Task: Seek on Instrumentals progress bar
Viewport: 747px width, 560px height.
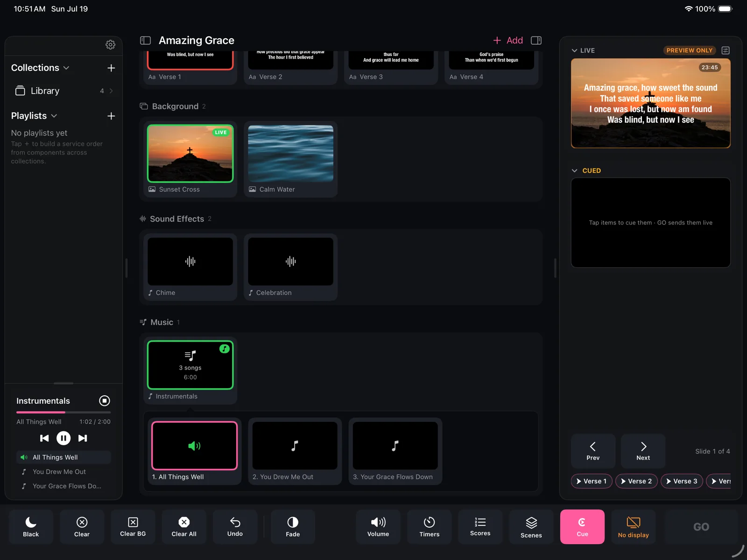Action: pyautogui.click(x=63, y=412)
